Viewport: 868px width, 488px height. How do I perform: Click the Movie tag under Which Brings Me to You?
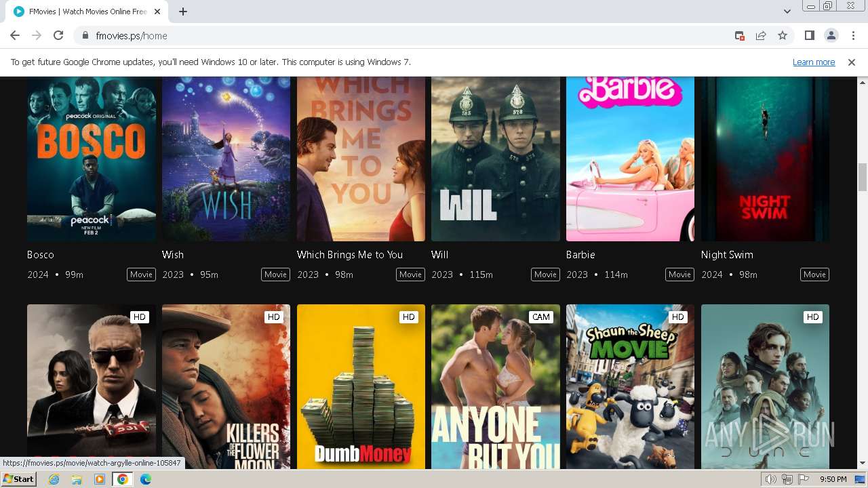410,274
